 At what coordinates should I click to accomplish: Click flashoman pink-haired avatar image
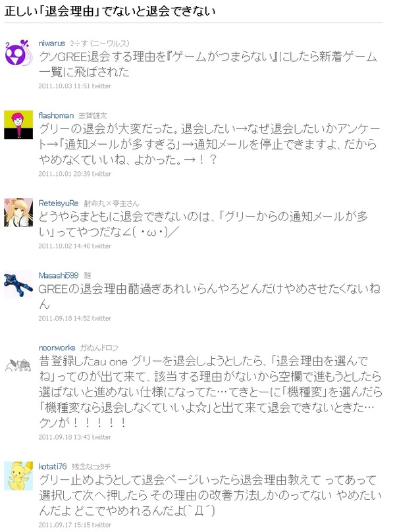pos(18,125)
